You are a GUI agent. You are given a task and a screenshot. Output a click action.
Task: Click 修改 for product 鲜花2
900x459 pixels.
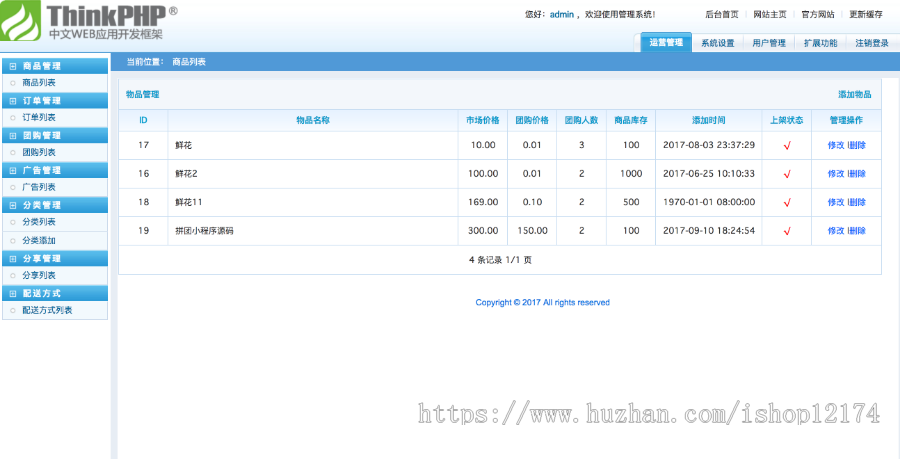(x=836, y=173)
